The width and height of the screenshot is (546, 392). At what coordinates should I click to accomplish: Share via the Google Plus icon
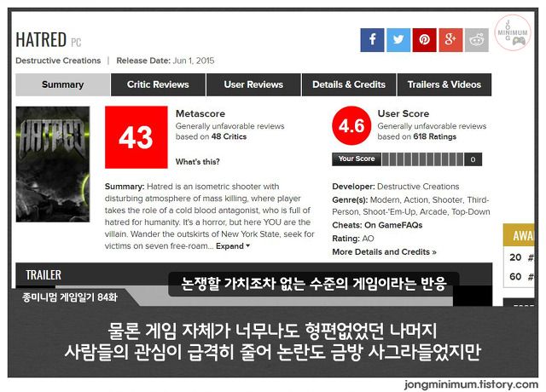click(450, 40)
